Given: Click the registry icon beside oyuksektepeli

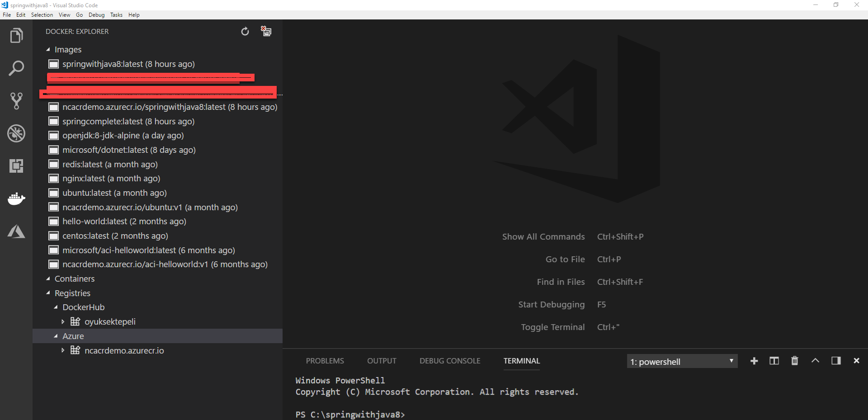Looking at the screenshot, I should click(x=75, y=321).
